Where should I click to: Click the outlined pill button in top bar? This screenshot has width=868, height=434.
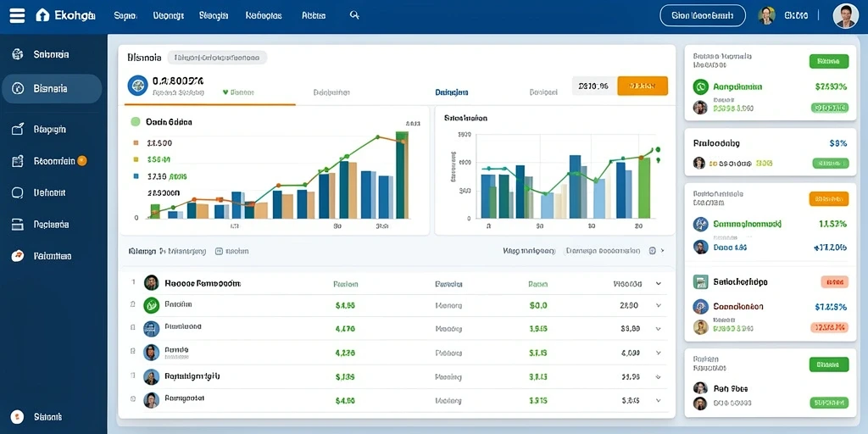703,16
